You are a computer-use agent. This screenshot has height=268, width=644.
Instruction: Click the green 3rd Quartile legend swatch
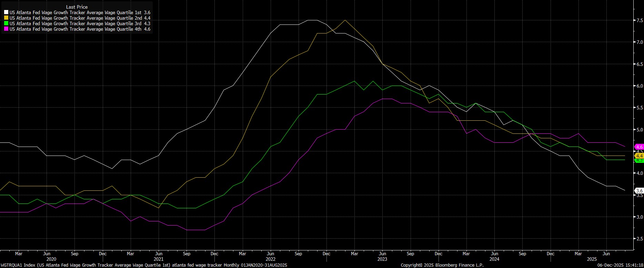pyautogui.click(x=6, y=24)
